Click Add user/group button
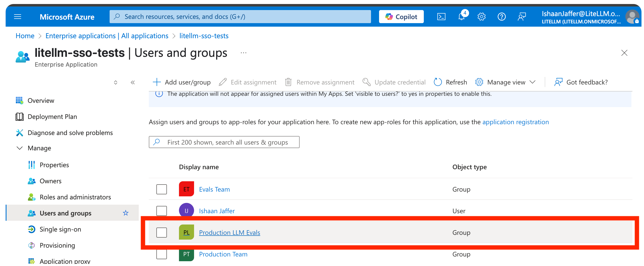Image resolution: width=644 pixels, height=266 pixels. coord(182,82)
